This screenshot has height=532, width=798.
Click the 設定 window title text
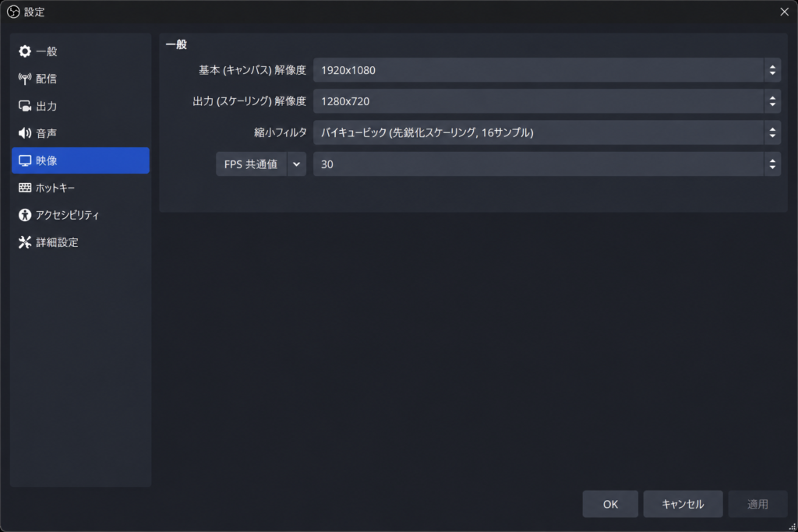tap(34, 12)
